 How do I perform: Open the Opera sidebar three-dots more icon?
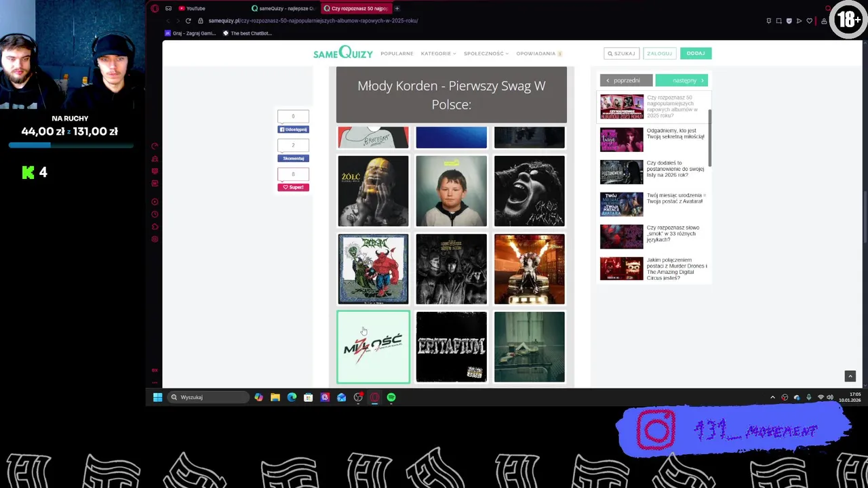point(155,382)
